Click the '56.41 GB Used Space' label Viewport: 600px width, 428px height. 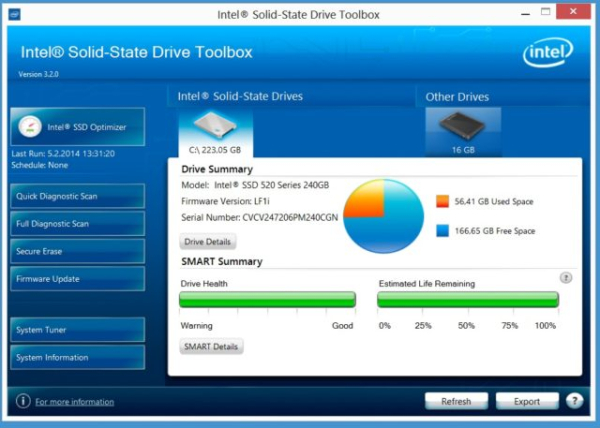click(x=494, y=202)
